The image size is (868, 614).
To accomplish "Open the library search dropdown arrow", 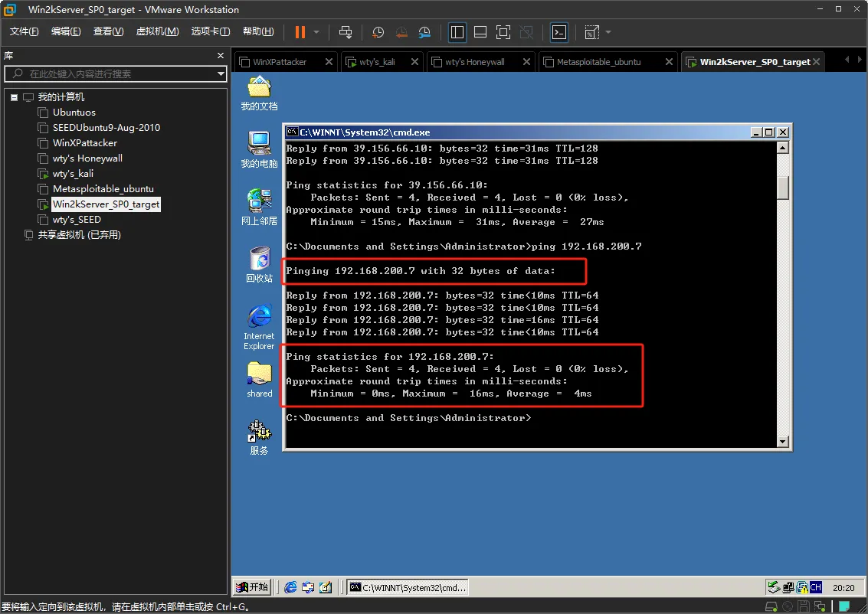I will (x=221, y=73).
